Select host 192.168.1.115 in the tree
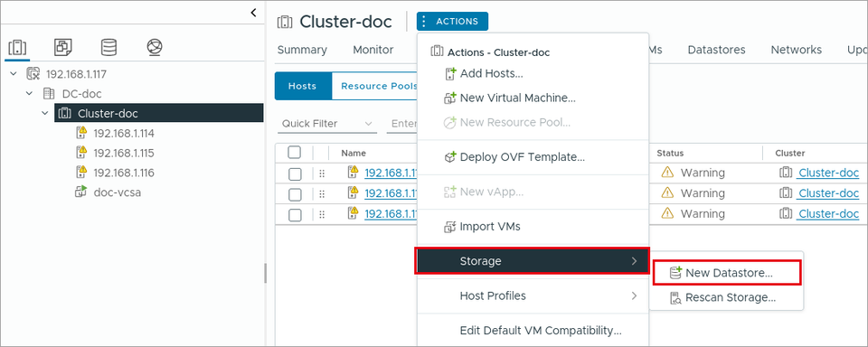 (x=123, y=153)
